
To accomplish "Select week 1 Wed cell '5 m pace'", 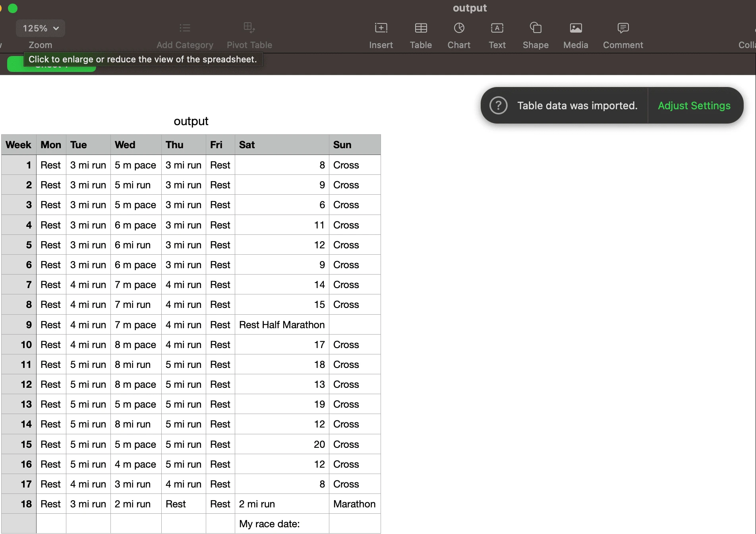I will click(x=136, y=165).
